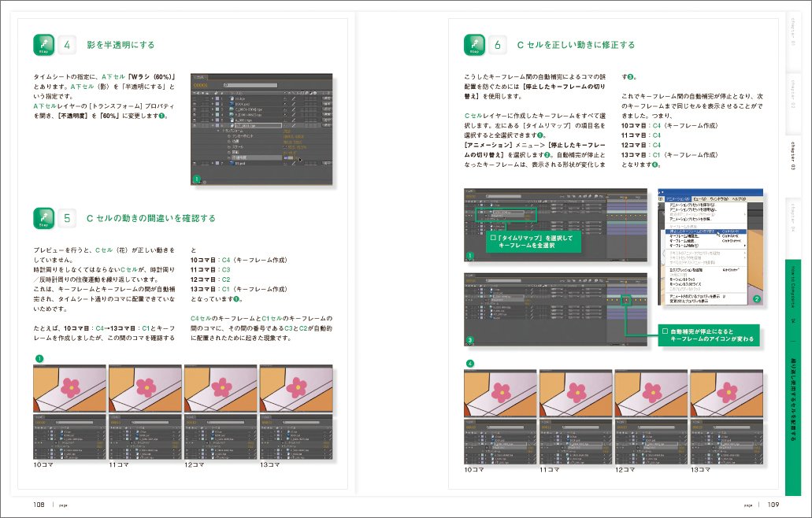Toggle layer 2 eye icon in Step 4 panel
The height and width of the screenshot is (518, 812).
[x=195, y=103]
